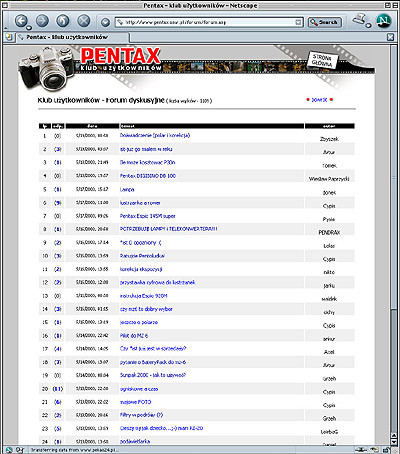Click the vertical scrollbar down arrow
400x454 pixels.
(x=394, y=441)
